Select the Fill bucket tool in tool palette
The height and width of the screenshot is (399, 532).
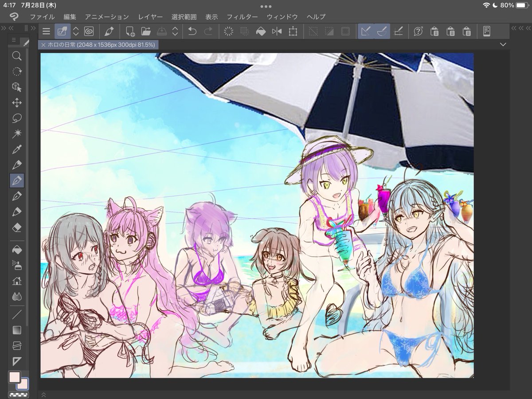coord(17,250)
